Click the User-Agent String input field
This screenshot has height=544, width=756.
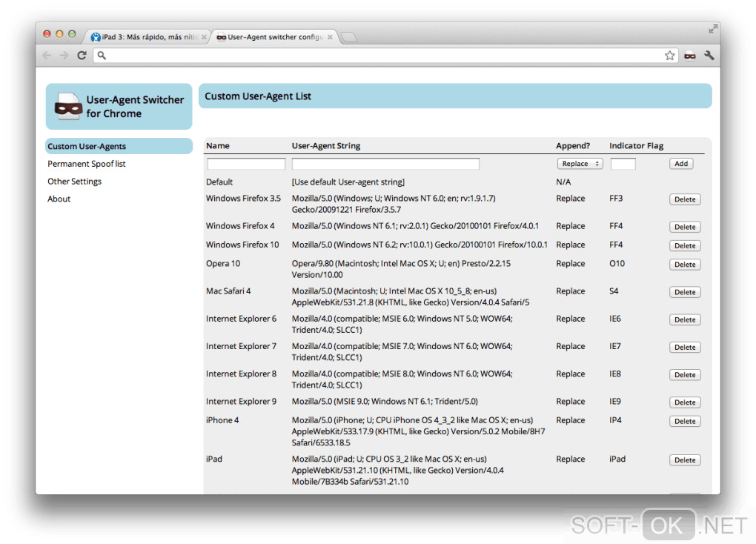(385, 164)
